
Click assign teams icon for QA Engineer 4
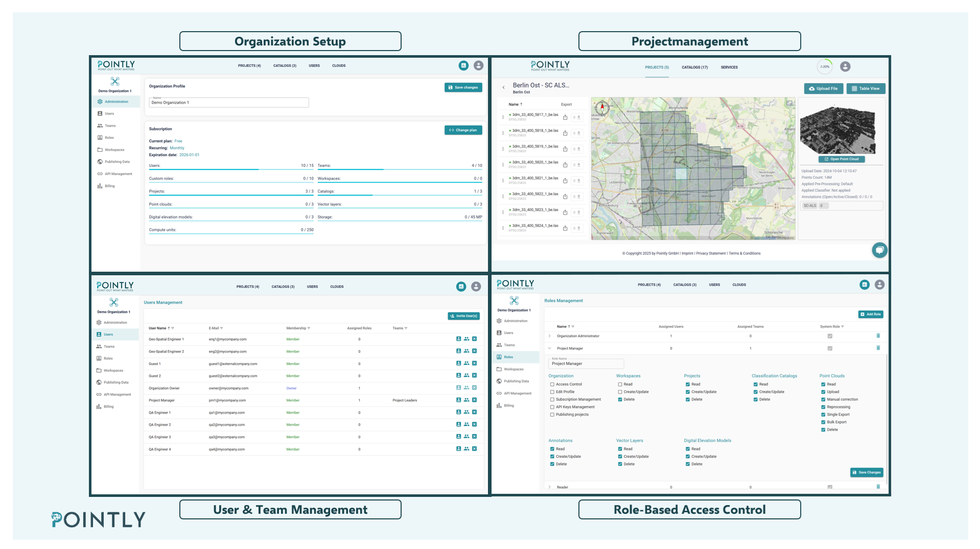466,449
